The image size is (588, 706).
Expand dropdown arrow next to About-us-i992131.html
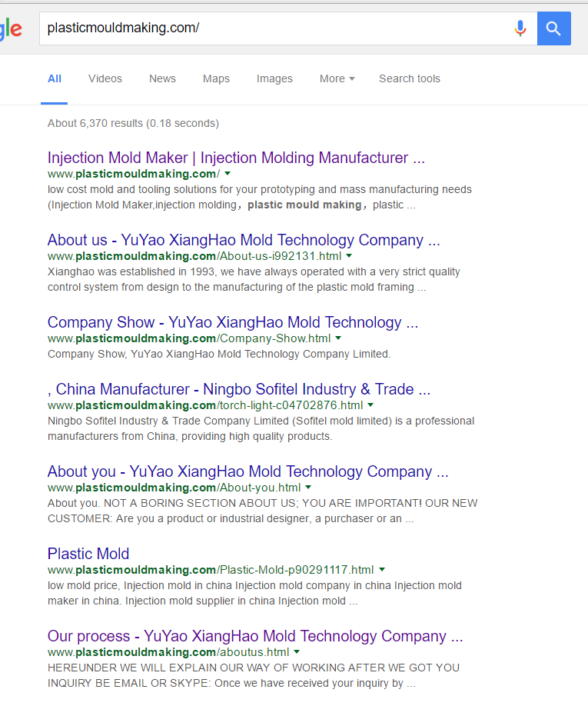349,256
